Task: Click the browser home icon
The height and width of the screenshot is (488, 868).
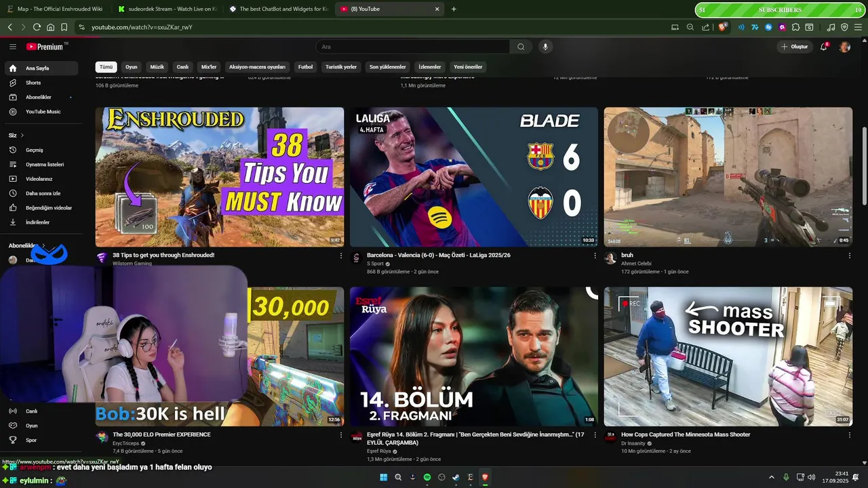Action: [50, 27]
